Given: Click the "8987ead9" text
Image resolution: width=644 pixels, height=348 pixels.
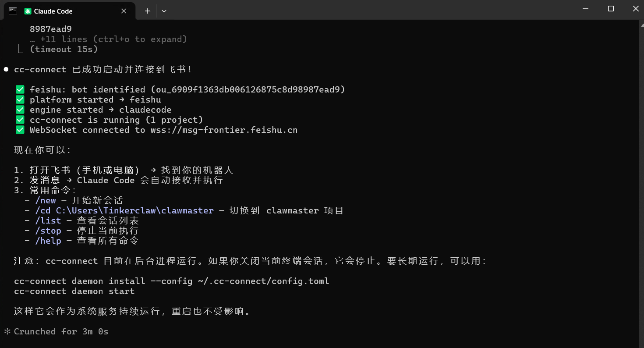Looking at the screenshot, I should point(50,29).
